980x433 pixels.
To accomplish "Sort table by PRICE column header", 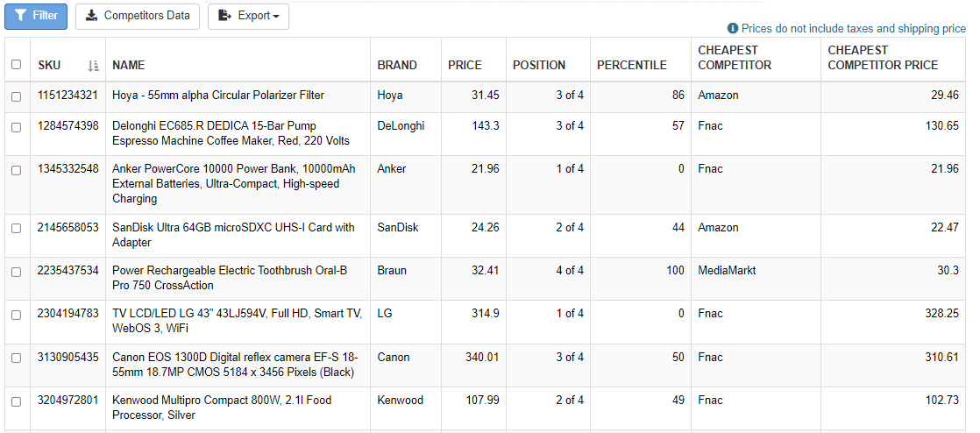I will 465,65.
